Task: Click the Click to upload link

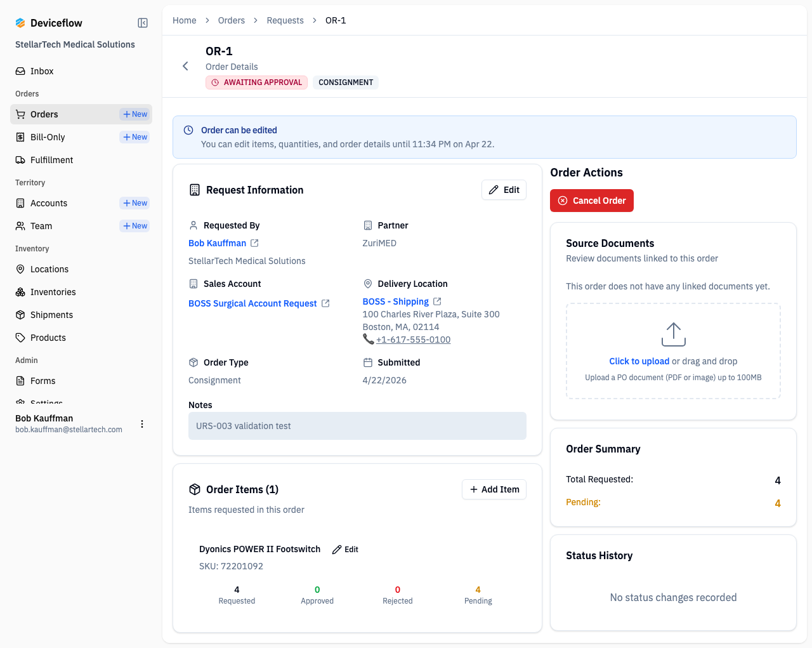Action: pyautogui.click(x=639, y=361)
